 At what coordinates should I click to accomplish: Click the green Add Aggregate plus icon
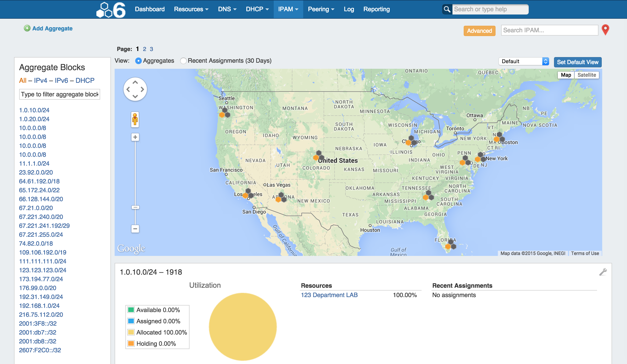pos(27,28)
